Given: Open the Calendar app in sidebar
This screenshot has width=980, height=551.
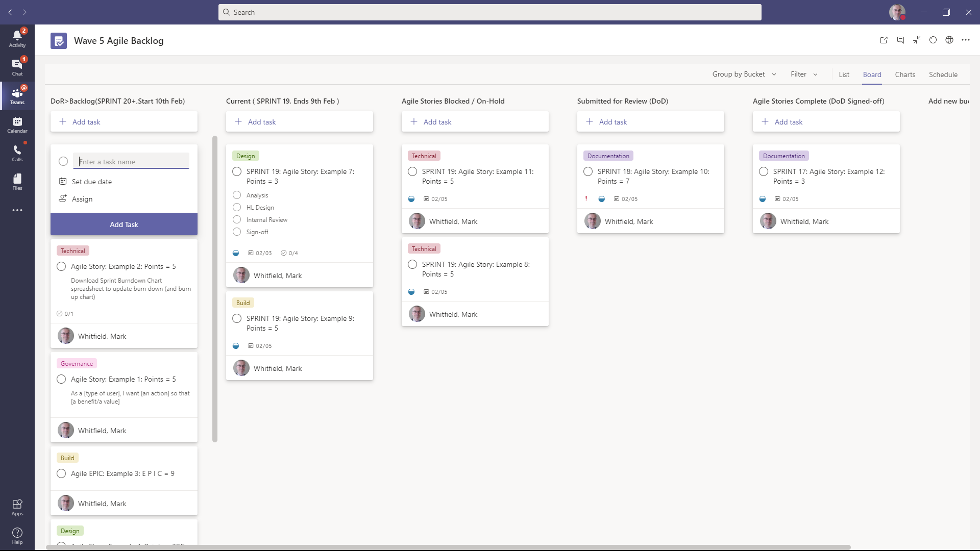Looking at the screenshot, I should click(x=17, y=124).
